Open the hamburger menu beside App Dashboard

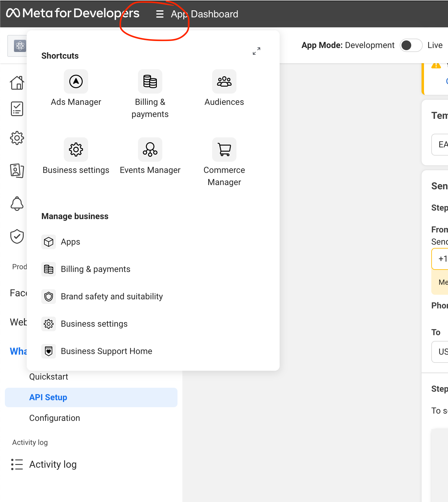click(x=160, y=14)
